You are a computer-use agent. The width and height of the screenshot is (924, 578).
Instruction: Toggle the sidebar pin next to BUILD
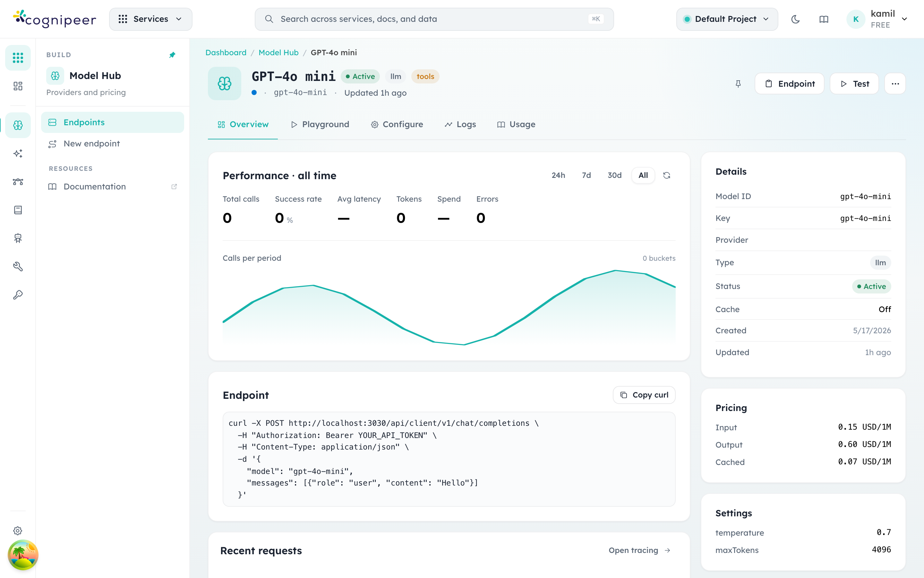click(172, 55)
